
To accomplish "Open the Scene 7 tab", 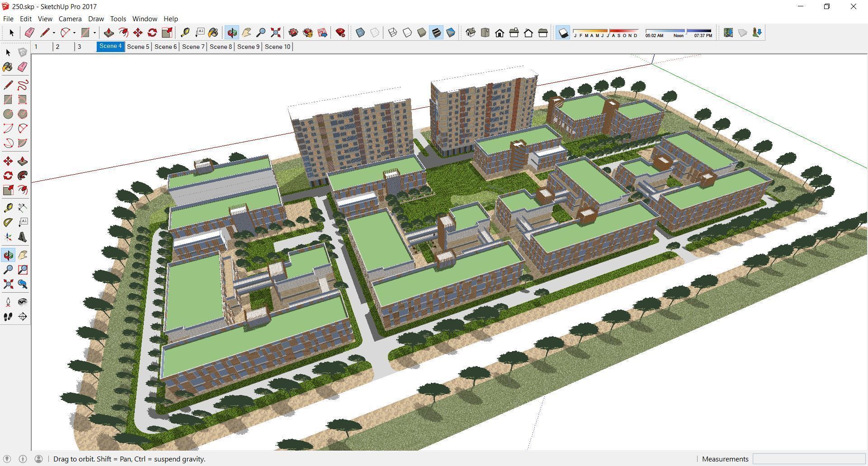I will pyautogui.click(x=193, y=47).
